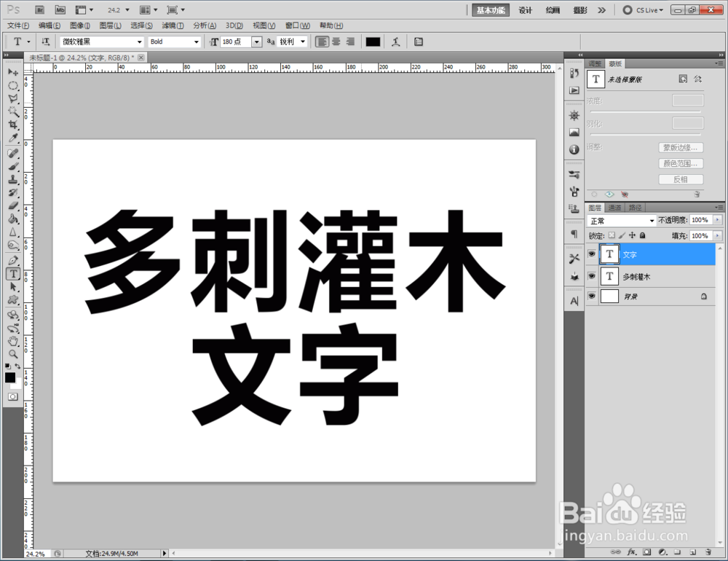Open 文件 menu
This screenshot has height=561, width=728.
click(x=18, y=25)
